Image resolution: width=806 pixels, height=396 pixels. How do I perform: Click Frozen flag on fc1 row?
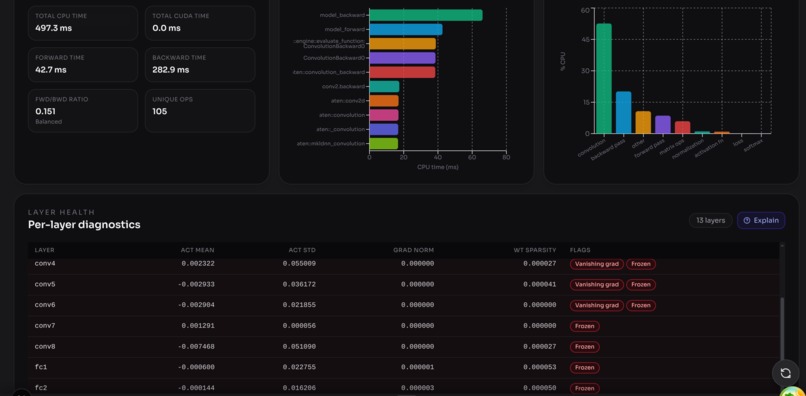click(x=584, y=368)
